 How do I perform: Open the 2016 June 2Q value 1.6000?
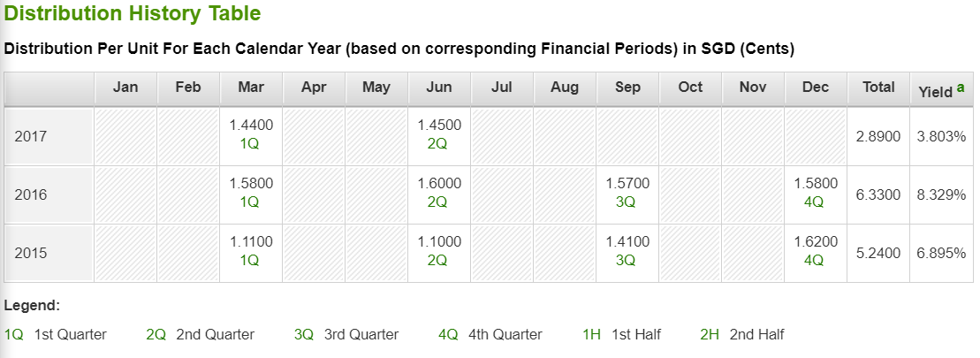coord(439,184)
